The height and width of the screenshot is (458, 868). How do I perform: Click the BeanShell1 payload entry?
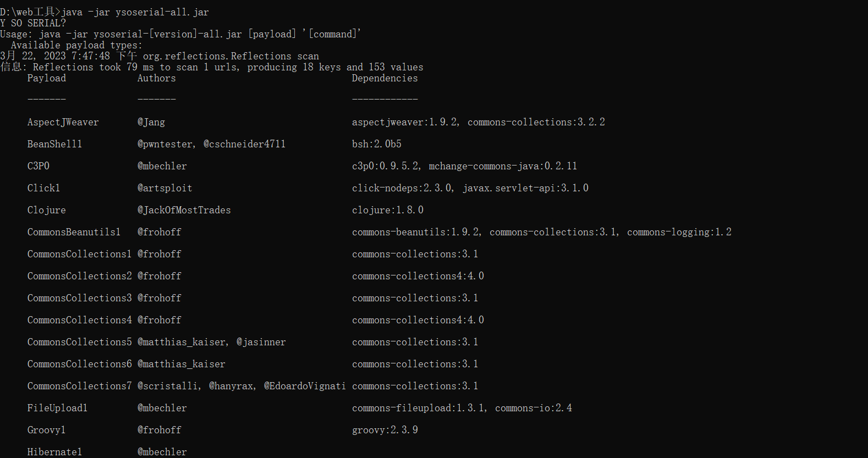[54, 144]
